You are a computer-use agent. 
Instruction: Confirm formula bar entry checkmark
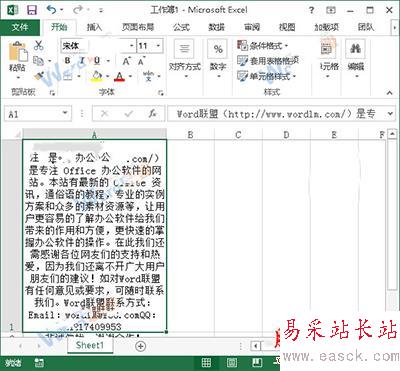(x=128, y=114)
